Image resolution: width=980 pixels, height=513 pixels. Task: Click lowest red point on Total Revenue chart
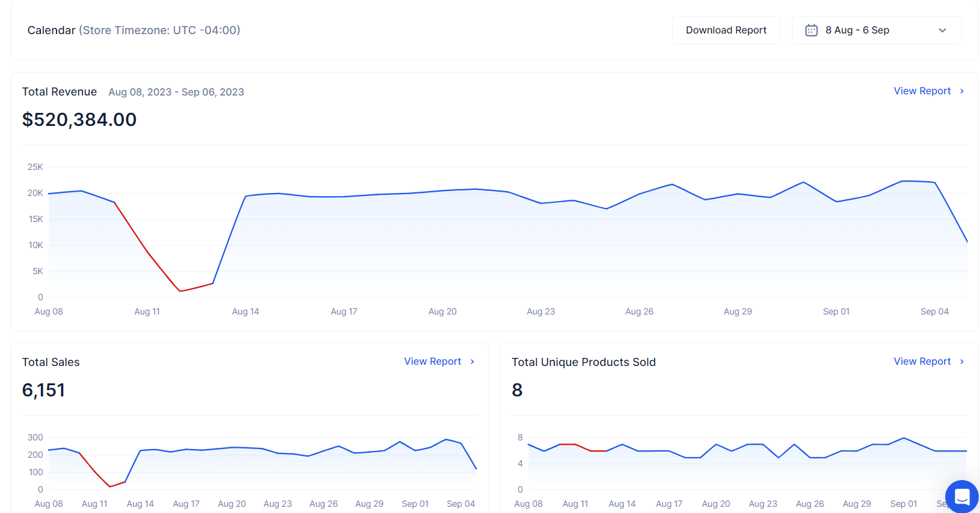180,291
